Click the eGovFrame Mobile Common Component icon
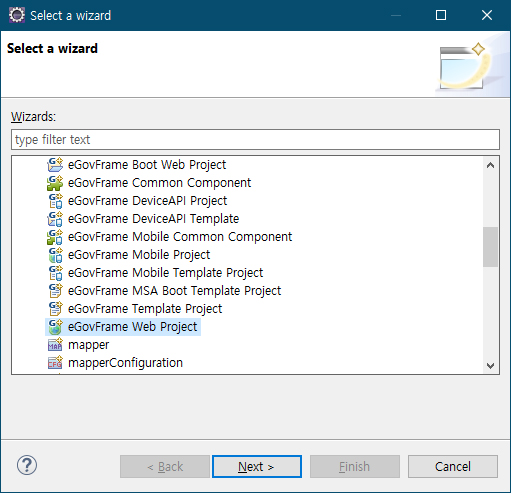 point(55,237)
